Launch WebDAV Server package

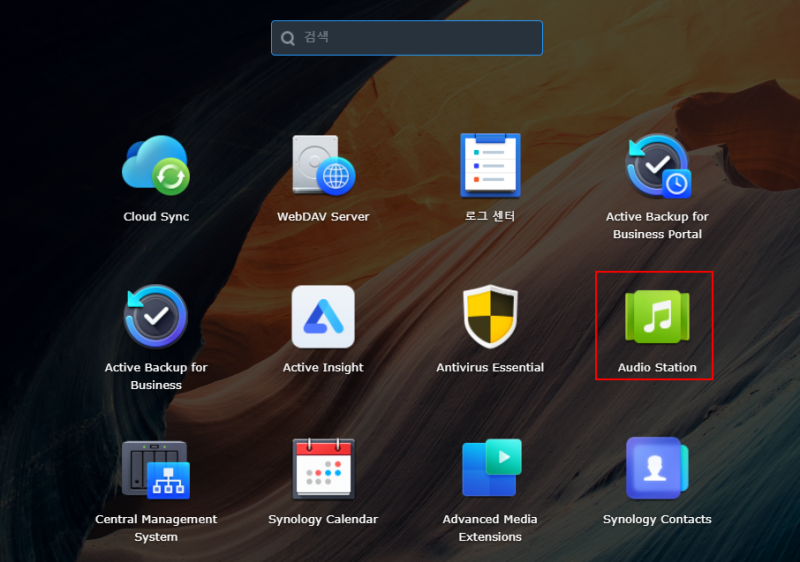click(323, 165)
